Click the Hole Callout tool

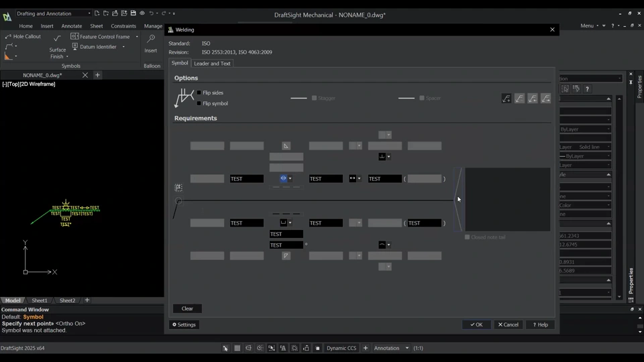23,37
